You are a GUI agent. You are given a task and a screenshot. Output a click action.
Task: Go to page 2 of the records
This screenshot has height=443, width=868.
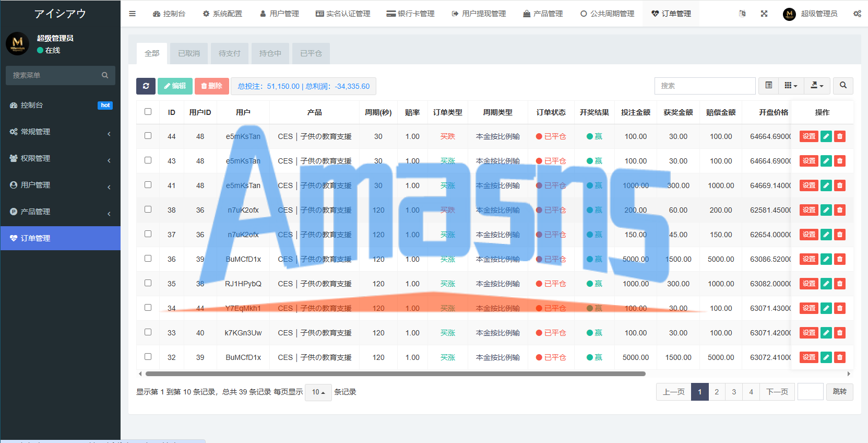[717, 392]
